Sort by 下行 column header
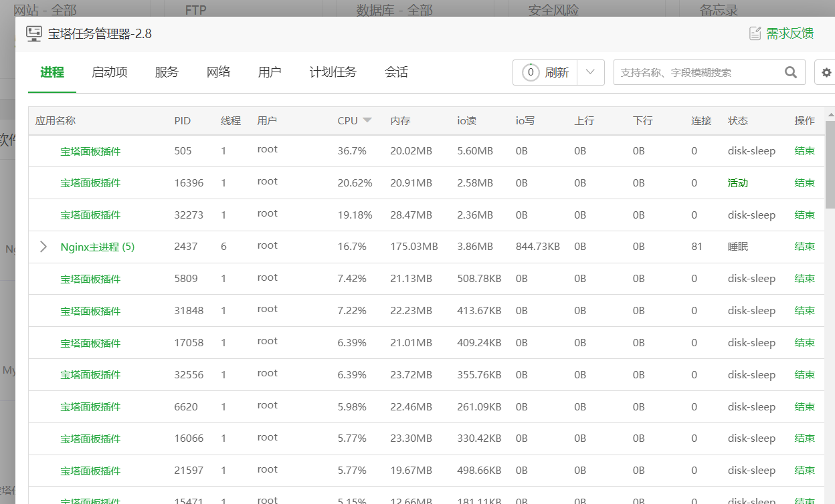 coord(643,121)
